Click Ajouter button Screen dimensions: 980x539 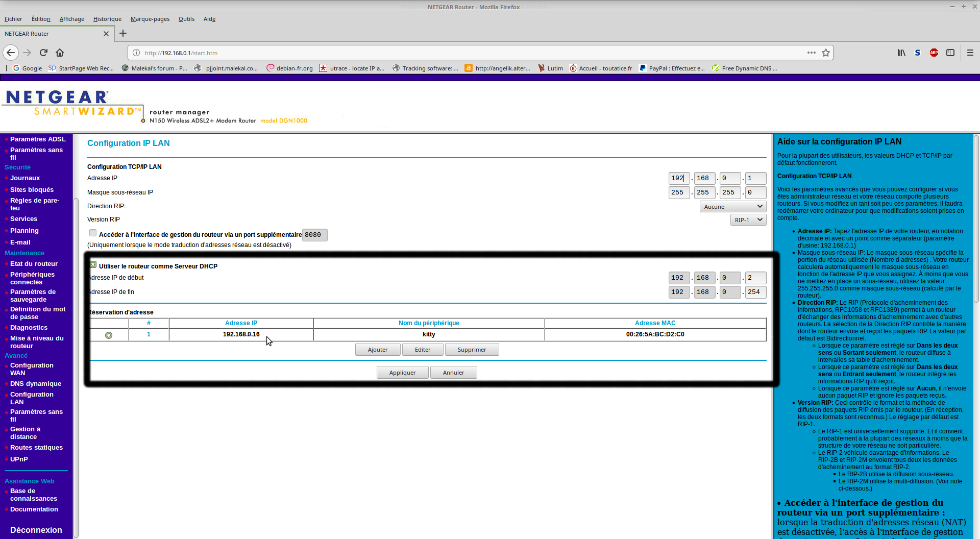[x=378, y=350]
